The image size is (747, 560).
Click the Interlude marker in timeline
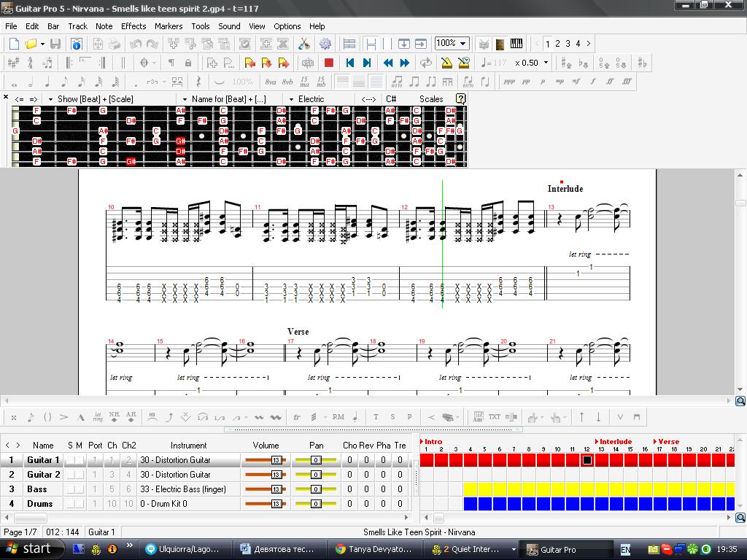[x=614, y=441]
